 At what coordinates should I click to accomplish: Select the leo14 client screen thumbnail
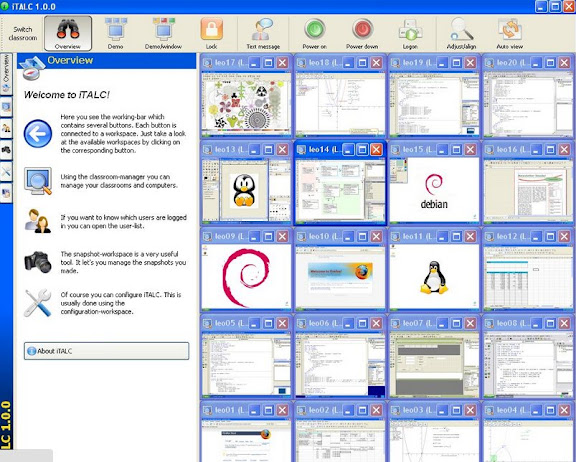340,191
